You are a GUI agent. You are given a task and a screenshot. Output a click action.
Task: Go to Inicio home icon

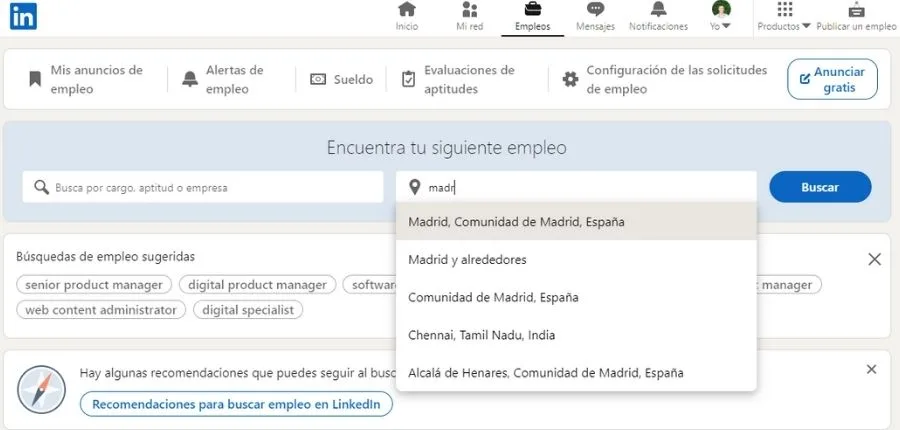point(407,11)
